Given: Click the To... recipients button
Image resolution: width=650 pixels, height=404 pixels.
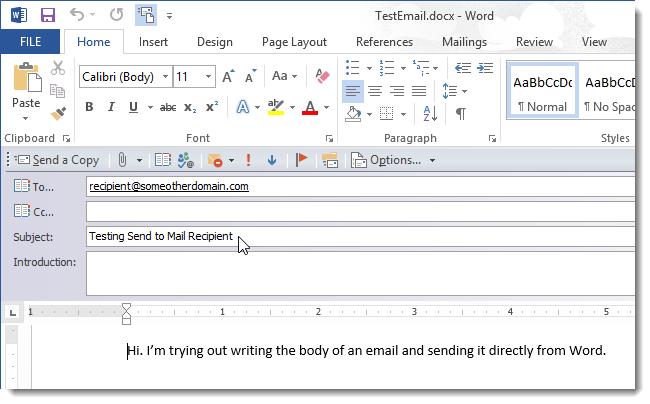Looking at the screenshot, I should point(33,186).
